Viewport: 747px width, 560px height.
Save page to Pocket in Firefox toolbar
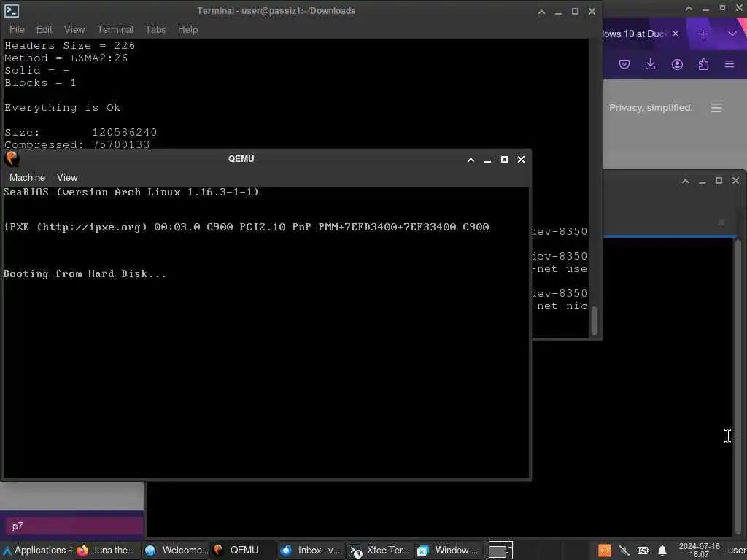tap(624, 64)
